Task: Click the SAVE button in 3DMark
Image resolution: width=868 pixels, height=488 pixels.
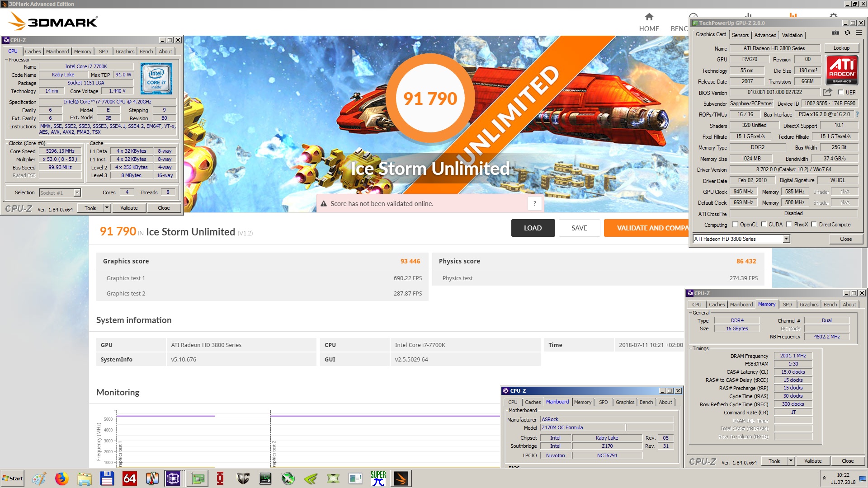Action: [579, 228]
